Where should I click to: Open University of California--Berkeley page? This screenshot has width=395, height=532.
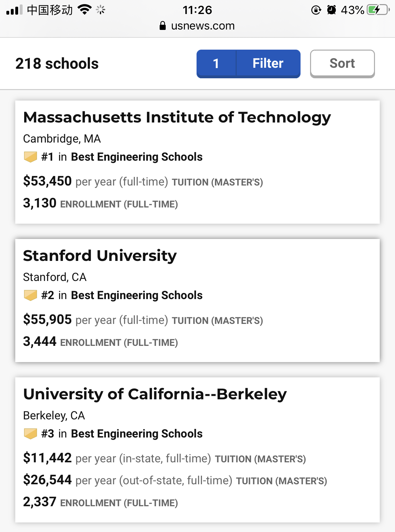point(155,394)
